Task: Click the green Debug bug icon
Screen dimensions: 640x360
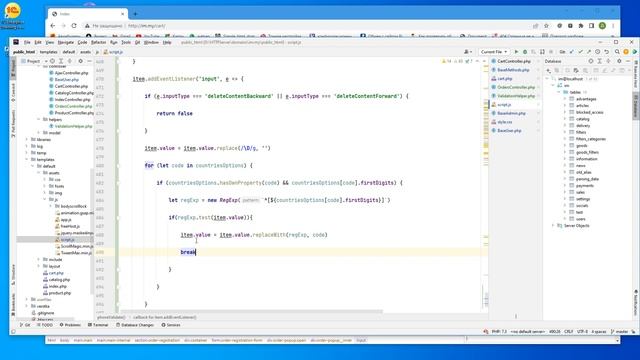Action: (x=525, y=52)
